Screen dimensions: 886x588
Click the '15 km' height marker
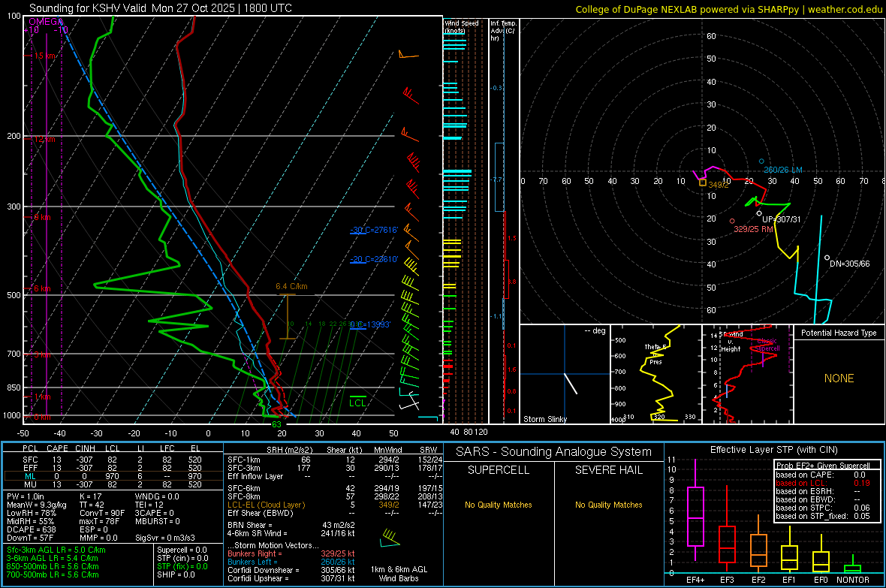point(46,56)
